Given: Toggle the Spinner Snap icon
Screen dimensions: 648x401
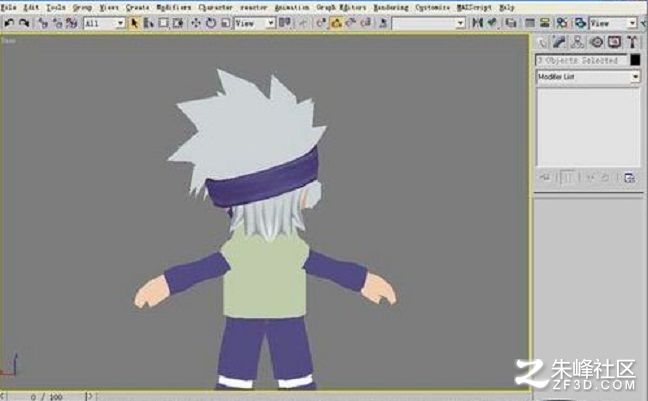Looking at the screenshot, I should tap(366, 23).
